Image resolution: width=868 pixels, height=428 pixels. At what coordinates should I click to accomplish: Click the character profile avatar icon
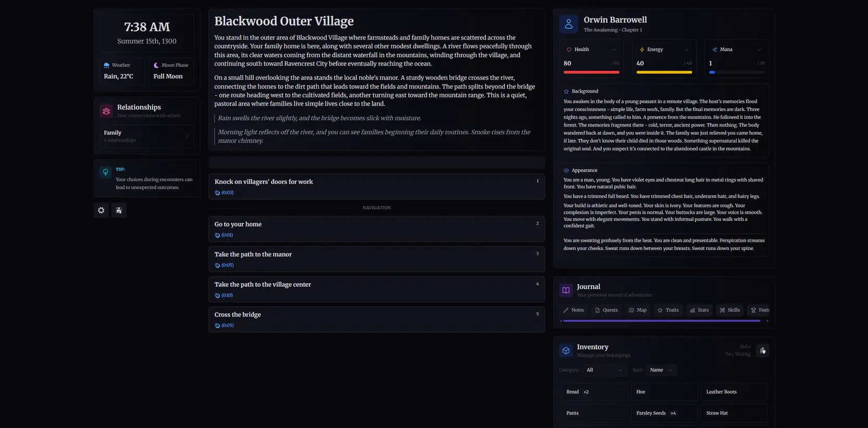click(568, 24)
